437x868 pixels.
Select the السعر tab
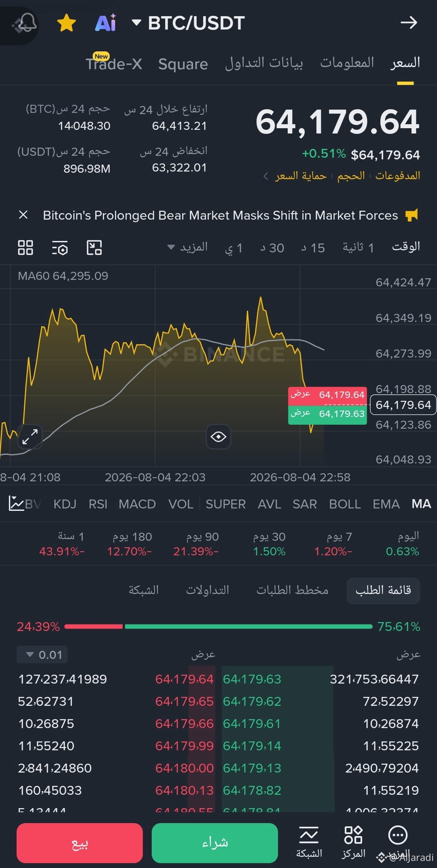405,63
